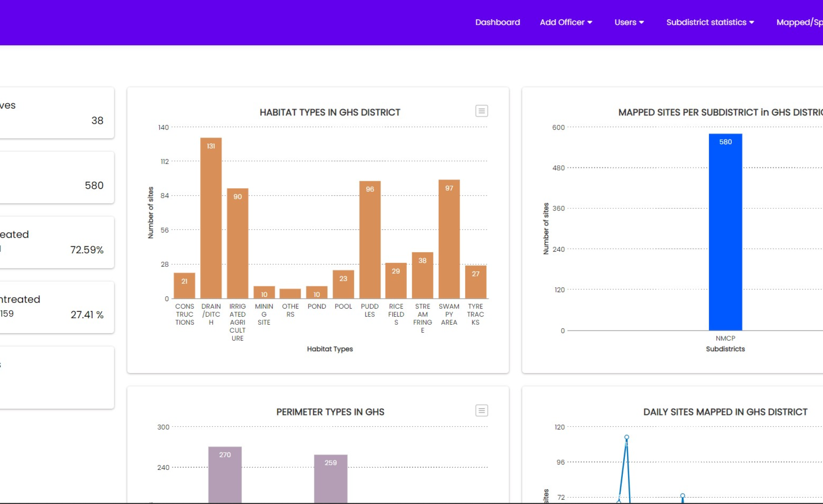Open the Habitat Types chart hamburger menu

point(481,111)
